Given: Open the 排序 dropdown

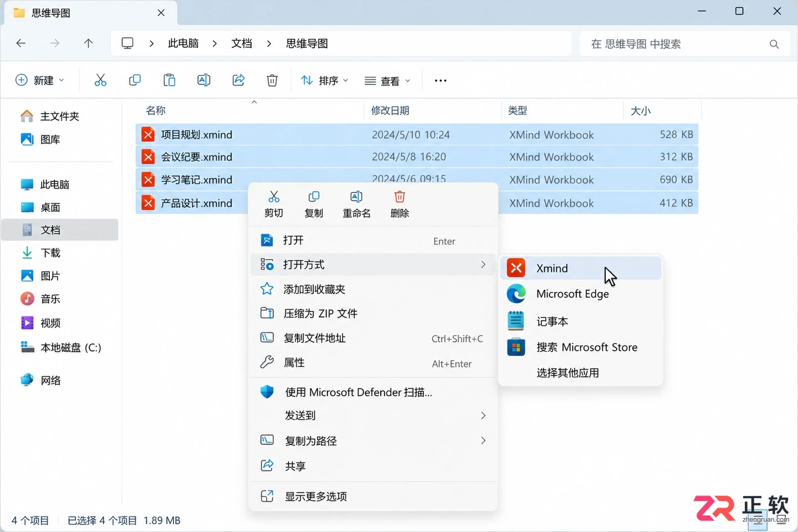Looking at the screenshot, I should 325,80.
